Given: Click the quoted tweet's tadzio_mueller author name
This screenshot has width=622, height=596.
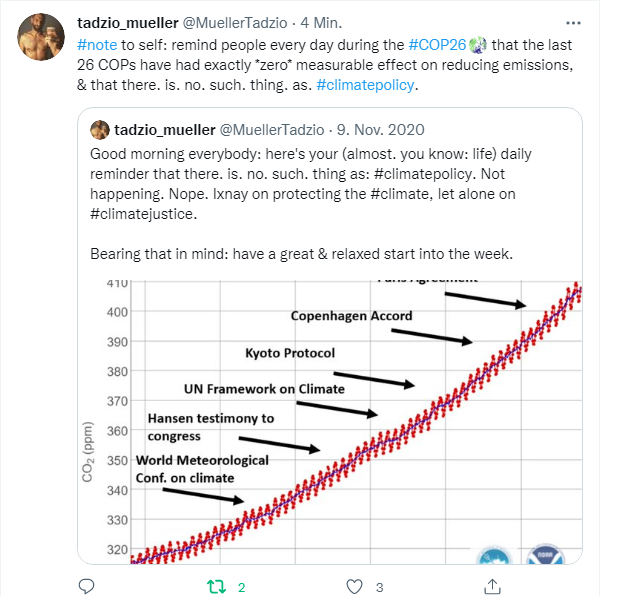Looking at the screenshot, I should (x=166, y=130).
